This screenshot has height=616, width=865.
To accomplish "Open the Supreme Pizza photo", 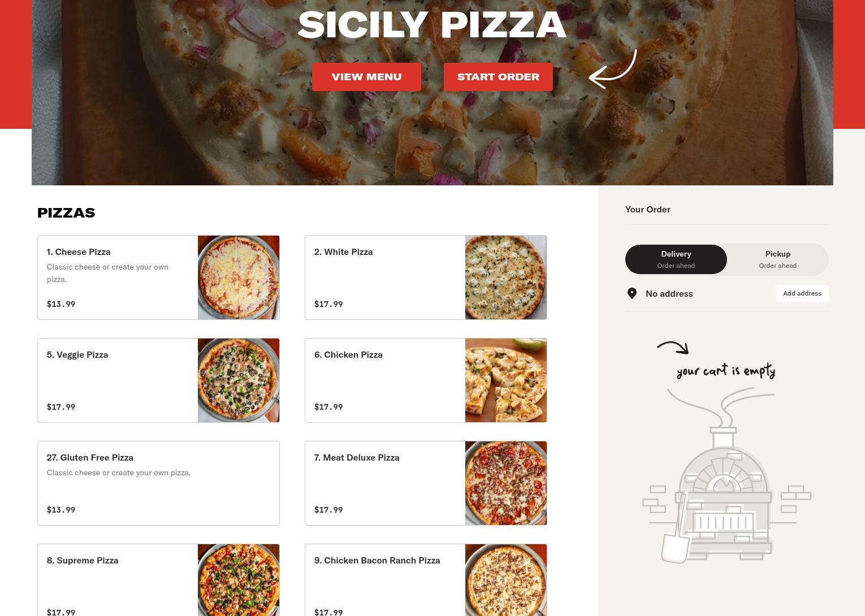I will point(239,580).
